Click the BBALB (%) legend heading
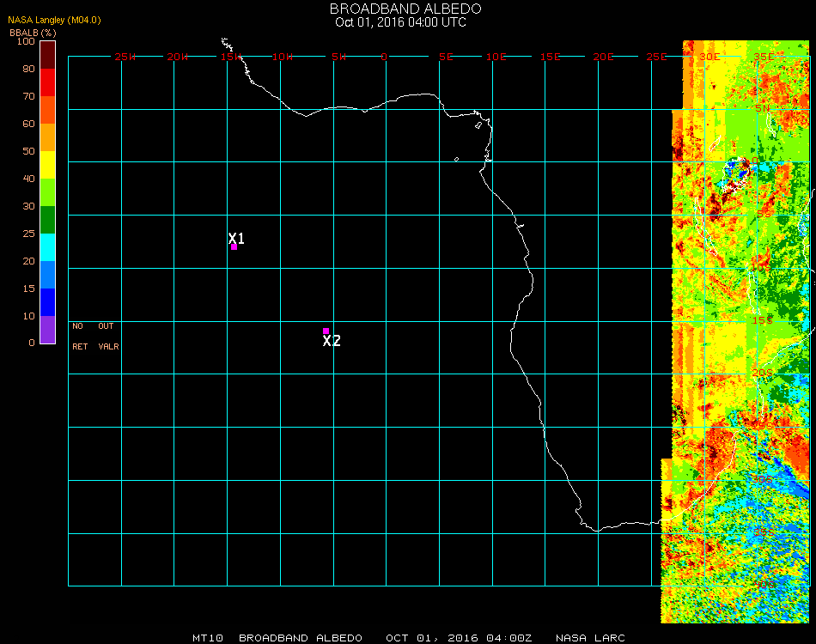816x644 pixels. 33,32
